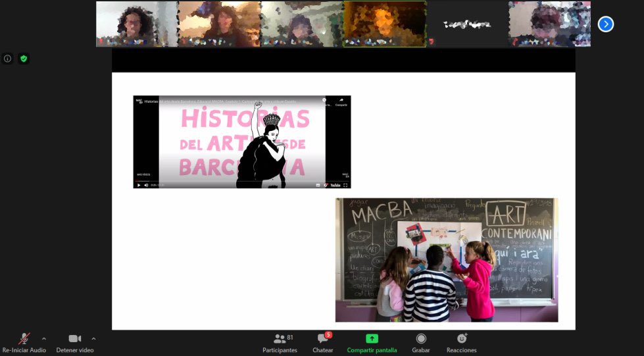The height and width of the screenshot is (356, 644).
Task: Select third participant video thumbnail
Action: [302, 24]
